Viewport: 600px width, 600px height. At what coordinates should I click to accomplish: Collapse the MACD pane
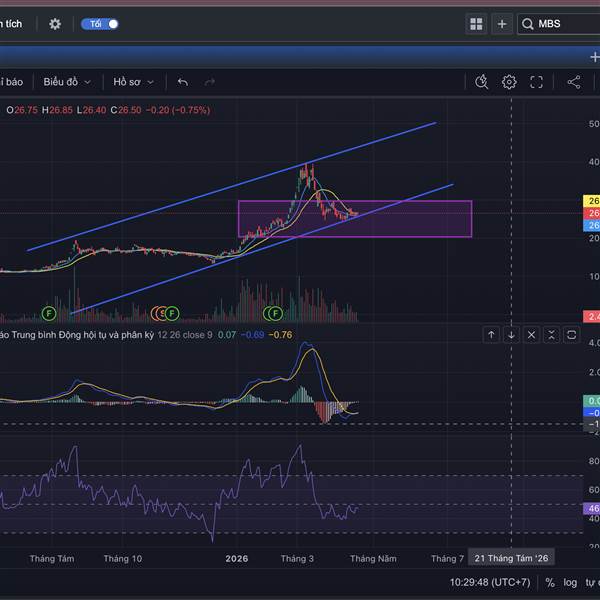coord(551,335)
